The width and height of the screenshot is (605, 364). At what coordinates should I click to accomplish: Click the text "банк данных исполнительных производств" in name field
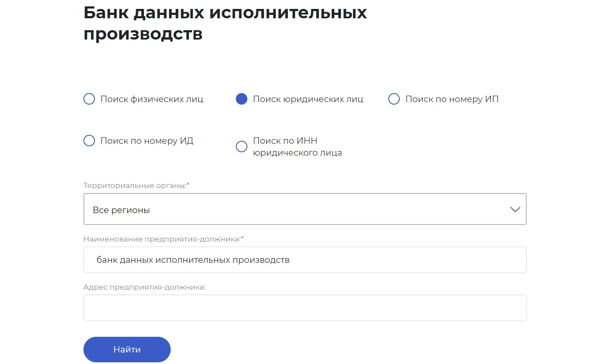[x=193, y=260]
